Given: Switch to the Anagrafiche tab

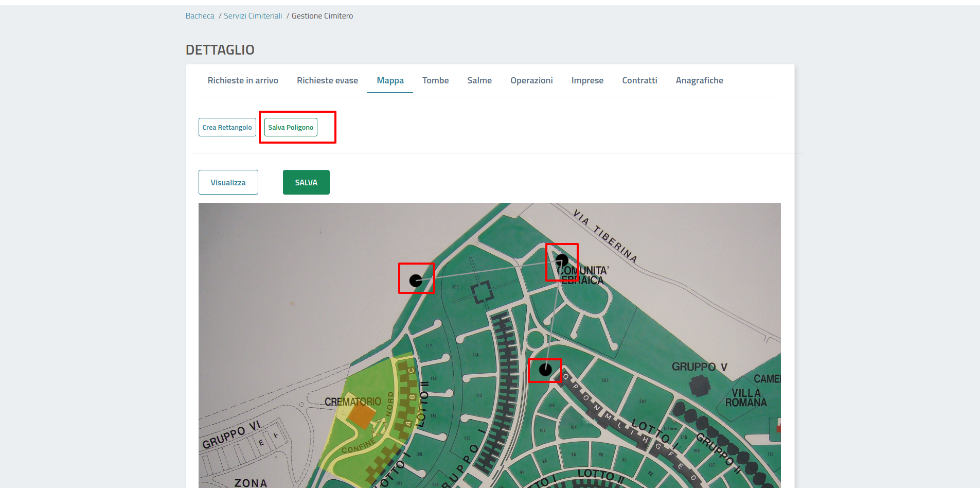Looking at the screenshot, I should click(699, 80).
